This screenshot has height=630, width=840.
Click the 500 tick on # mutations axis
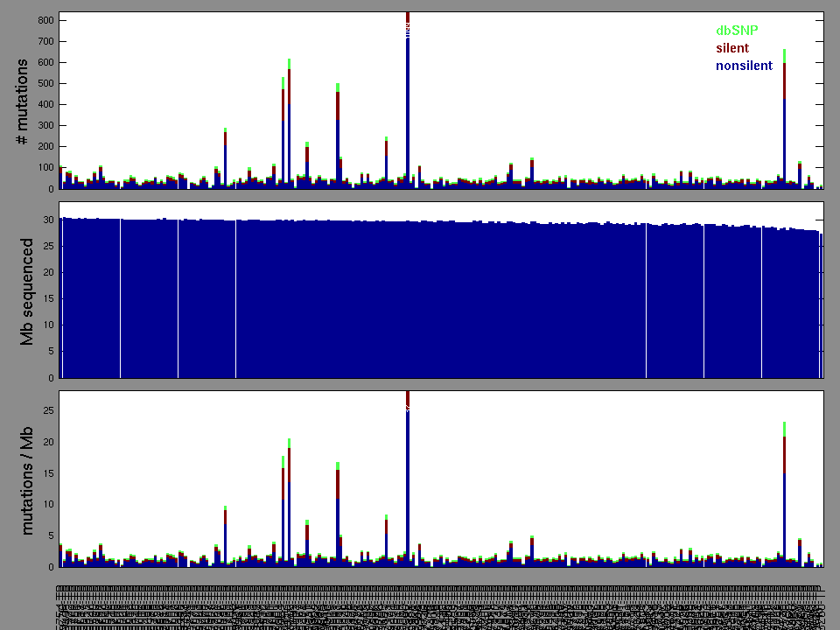[x=45, y=83]
